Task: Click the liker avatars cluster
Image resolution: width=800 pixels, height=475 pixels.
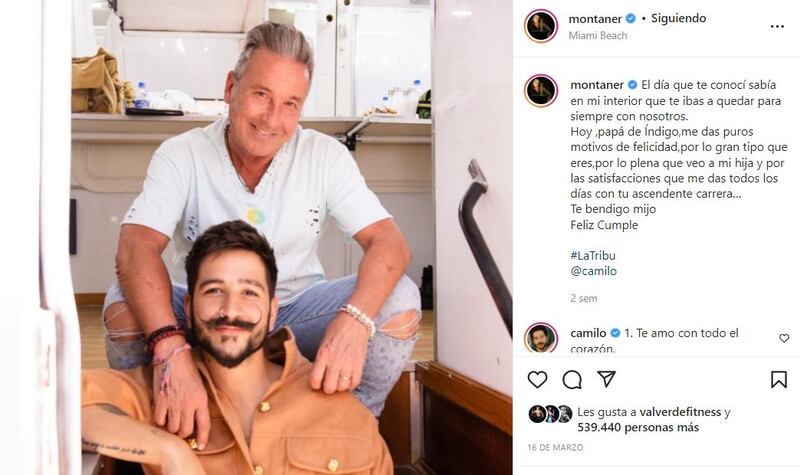Action: coord(550,414)
